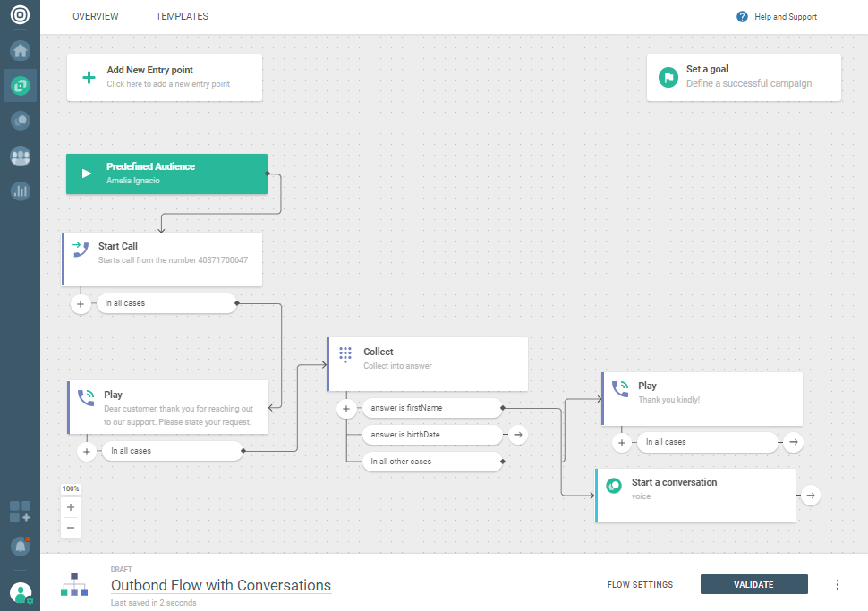Image resolution: width=868 pixels, height=611 pixels.
Task: Switch to the Templates tab
Action: (x=182, y=17)
